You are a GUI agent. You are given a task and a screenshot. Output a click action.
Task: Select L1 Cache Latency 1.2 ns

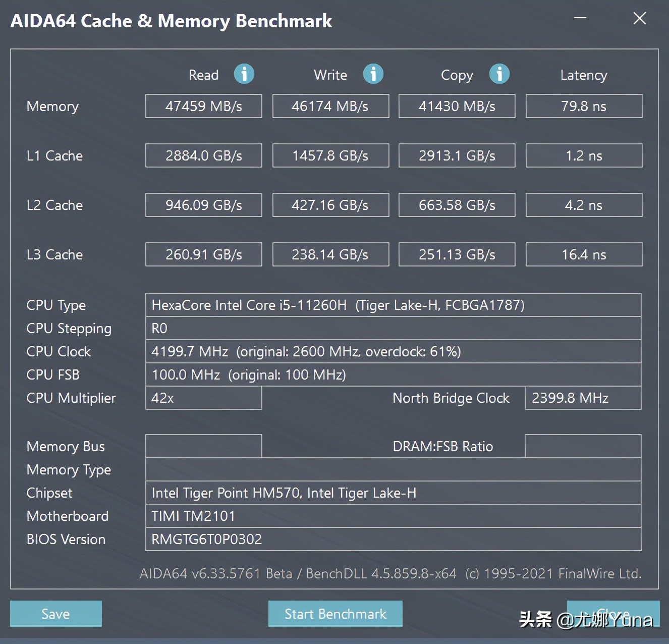pos(584,155)
